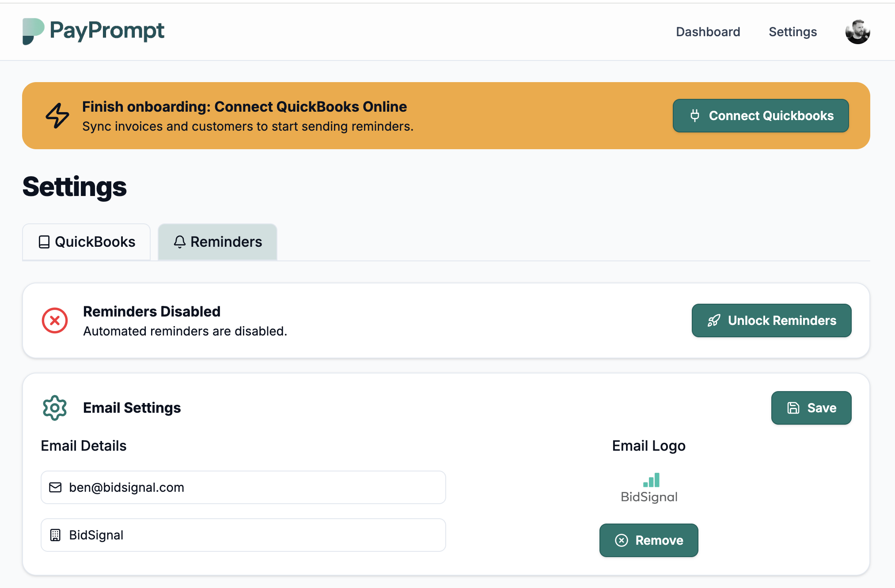This screenshot has height=588, width=895.
Task: Open Settings from top navigation
Action: click(793, 32)
